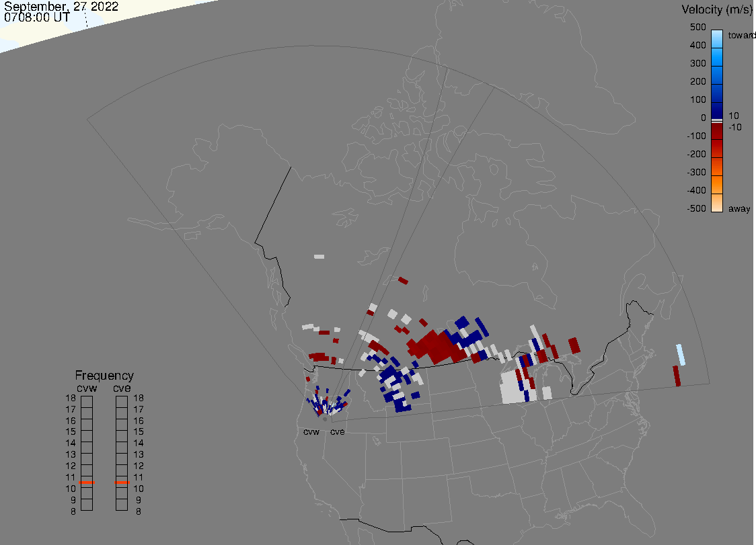Click the 'Frequency' legend title

[104, 376]
